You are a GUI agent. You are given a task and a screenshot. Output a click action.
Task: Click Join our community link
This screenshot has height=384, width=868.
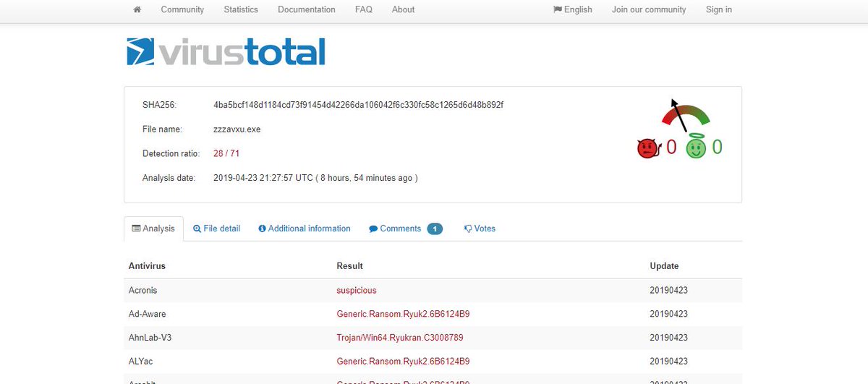click(649, 9)
